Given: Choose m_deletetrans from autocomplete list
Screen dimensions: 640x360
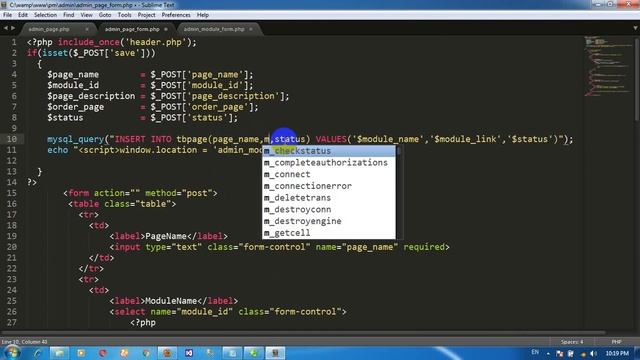Looking at the screenshot, I should [329, 198].
